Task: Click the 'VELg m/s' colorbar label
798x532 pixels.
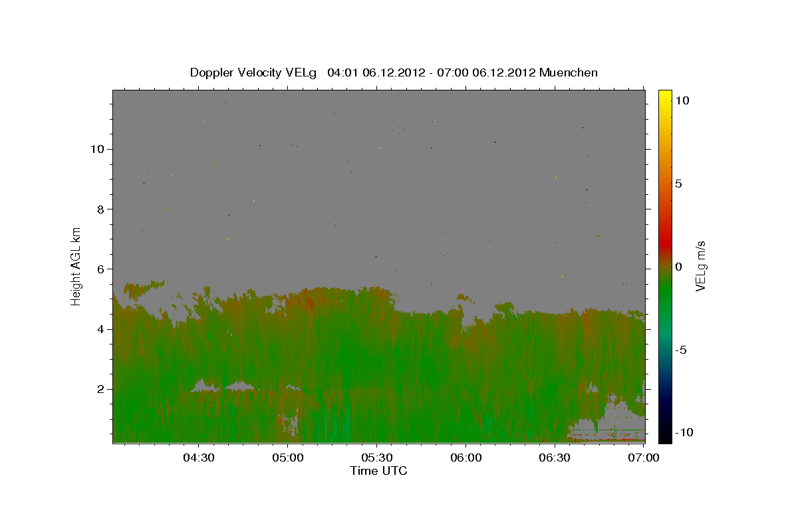Action: (x=700, y=265)
